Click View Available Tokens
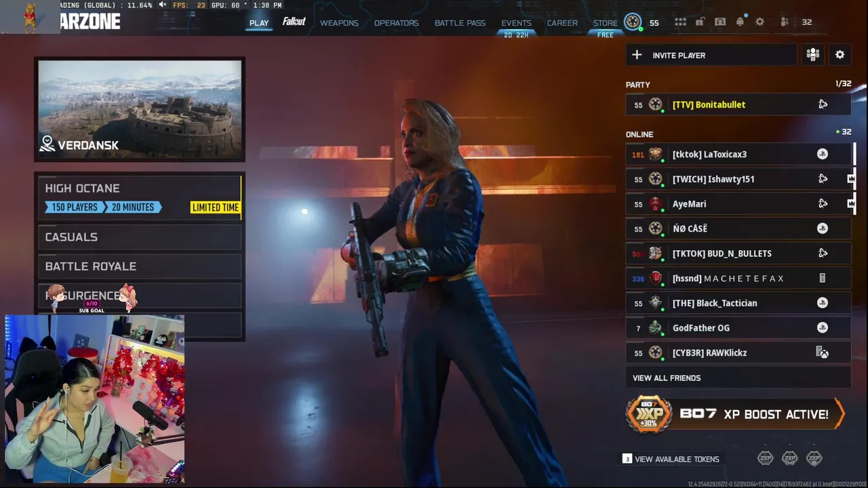The width and height of the screenshot is (868, 488). click(x=671, y=459)
